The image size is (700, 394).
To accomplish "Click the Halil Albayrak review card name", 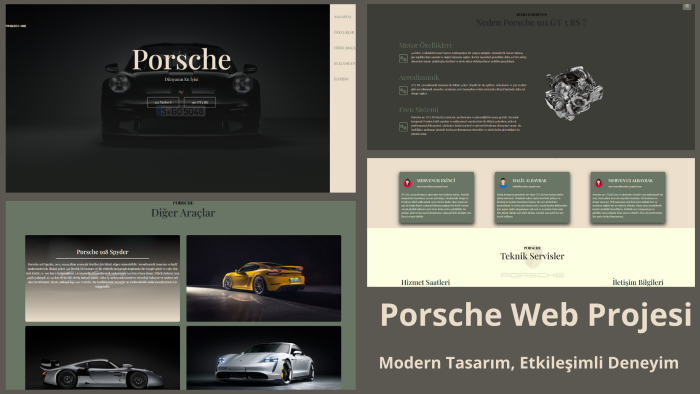I will 529,180.
